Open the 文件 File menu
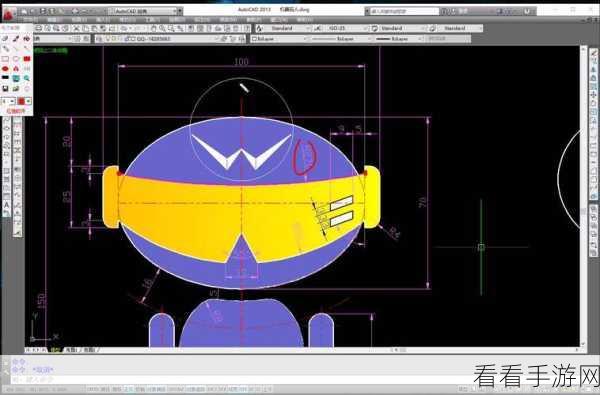 pyautogui.click(x=31, y=20)
